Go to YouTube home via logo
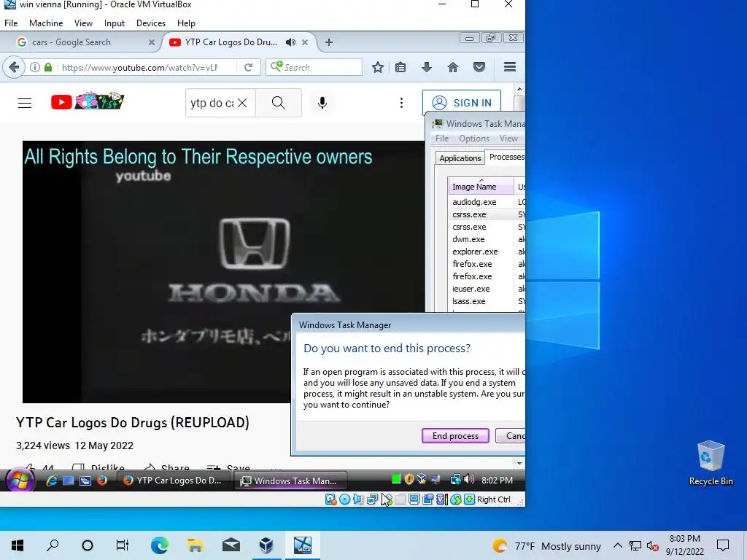This screenshot has height=560, width=747. [x=88, y=101]
